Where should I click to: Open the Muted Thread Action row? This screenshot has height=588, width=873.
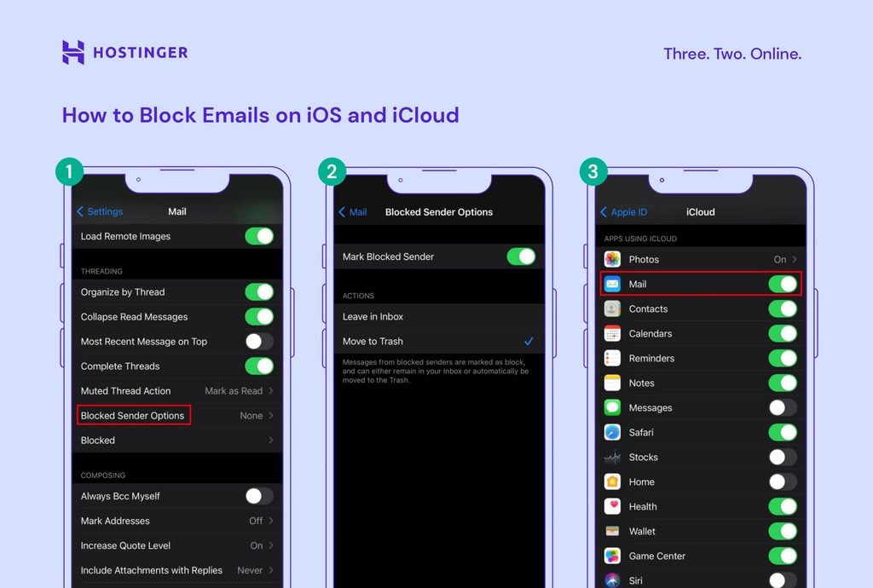tap(177, 390)
